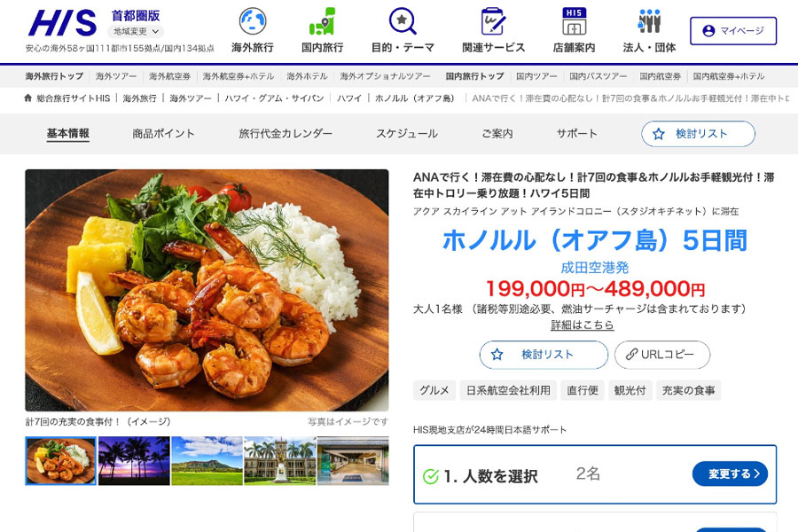Open マイページ via the person icon
The height and width of the screenshot is (532, 798).
pyautogui.click(x=707, y=28)
